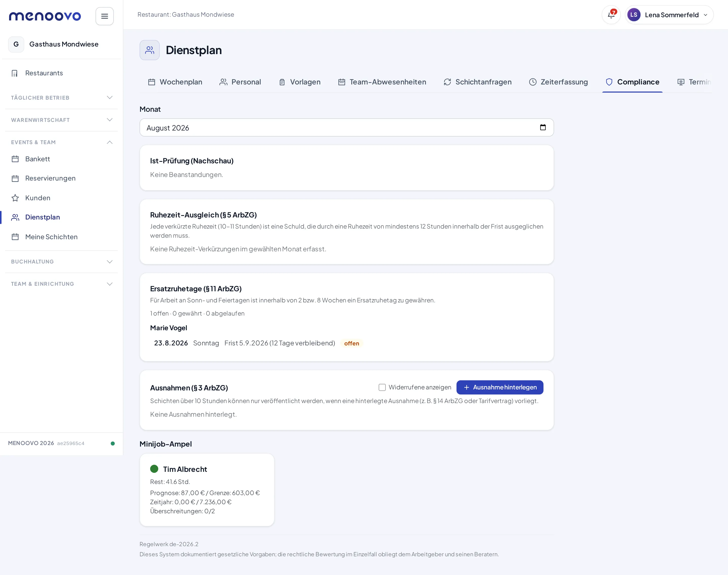Click the Schichtanfragen refresh icon

[x=447, y=82]
